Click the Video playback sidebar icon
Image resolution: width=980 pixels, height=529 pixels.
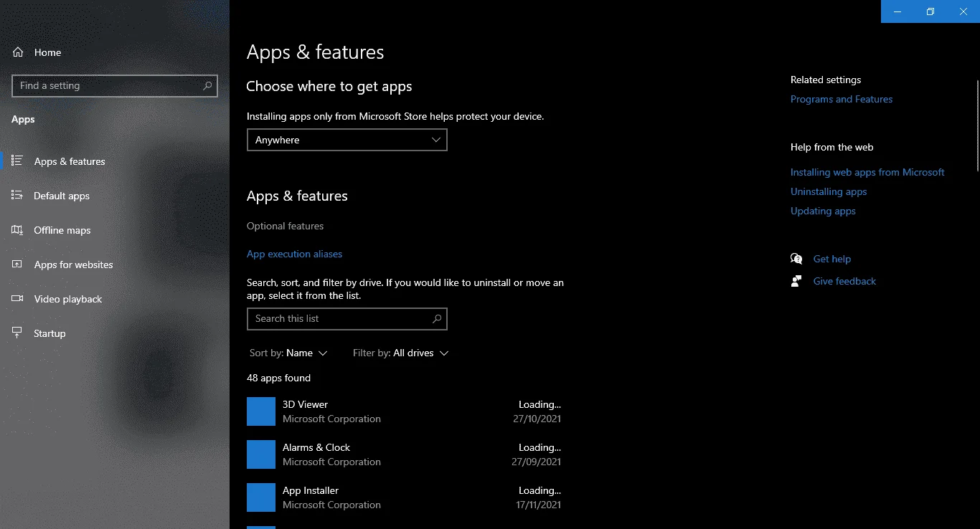click(18, 299)
